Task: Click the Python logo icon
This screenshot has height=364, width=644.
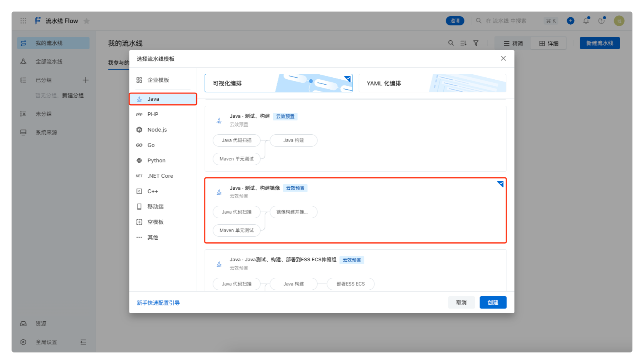Action: point(139,160)
